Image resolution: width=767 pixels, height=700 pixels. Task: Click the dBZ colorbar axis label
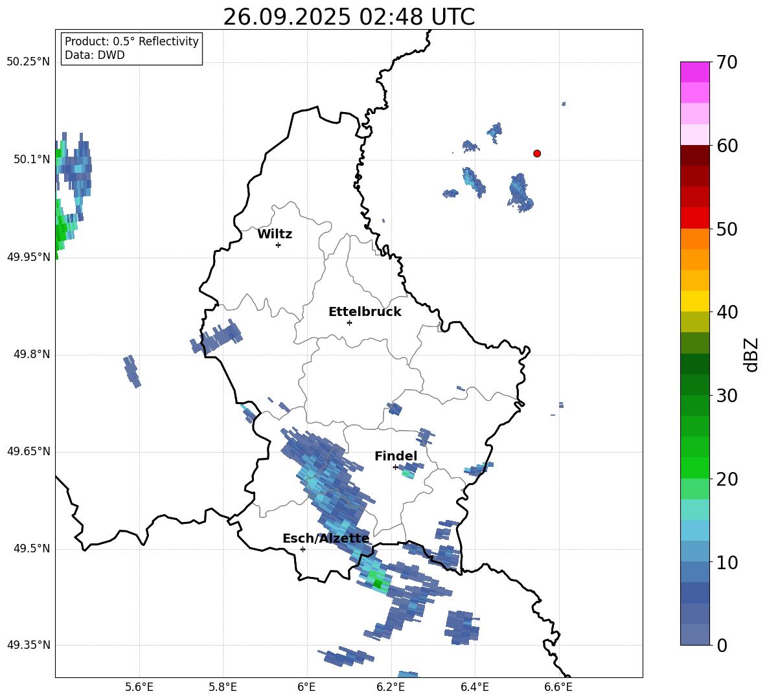[752, 354]
